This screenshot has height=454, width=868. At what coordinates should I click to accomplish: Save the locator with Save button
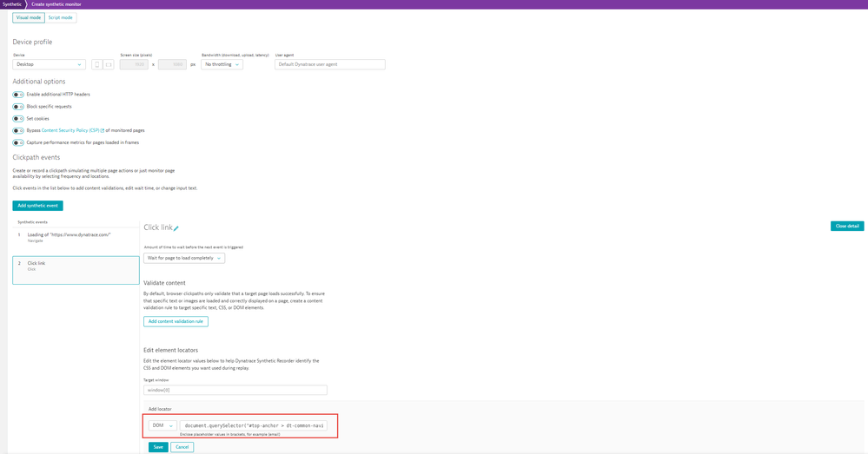tap(158, 447)
